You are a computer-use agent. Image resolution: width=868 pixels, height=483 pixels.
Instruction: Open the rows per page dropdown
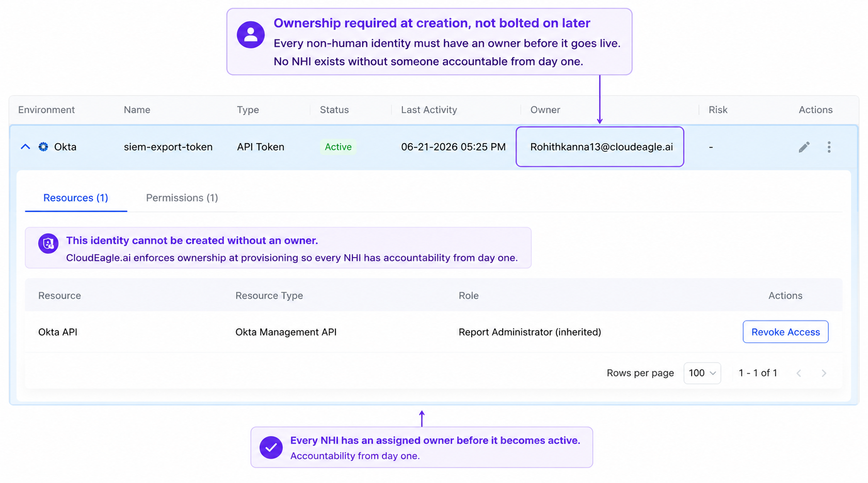click(x=702, y=373)
